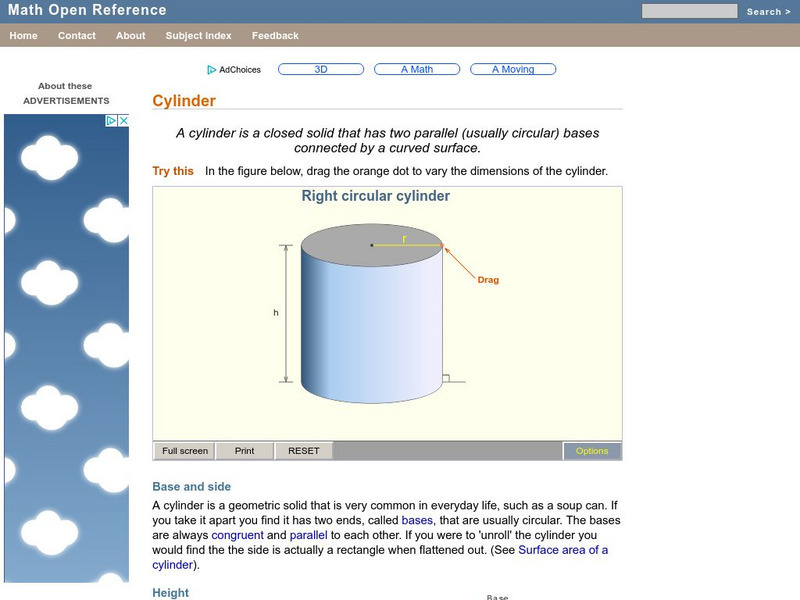The image size is (800, 600).
Task: Follow the bases link
Action: pos(417,520)
